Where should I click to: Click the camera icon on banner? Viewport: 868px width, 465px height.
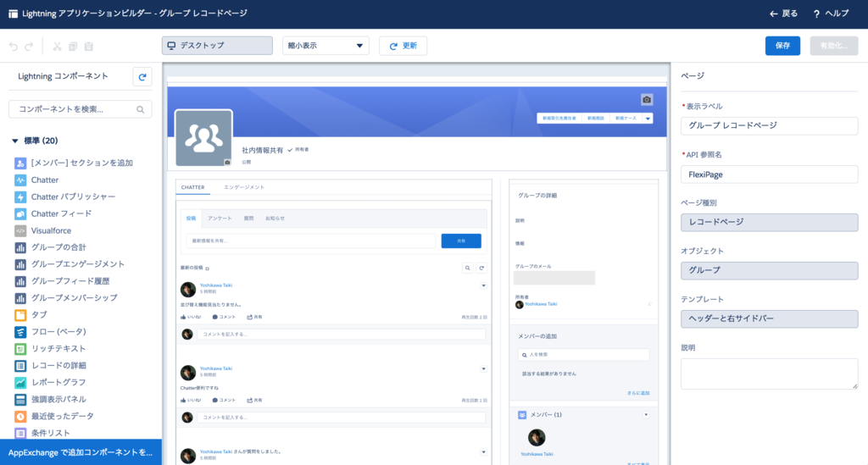647,100
